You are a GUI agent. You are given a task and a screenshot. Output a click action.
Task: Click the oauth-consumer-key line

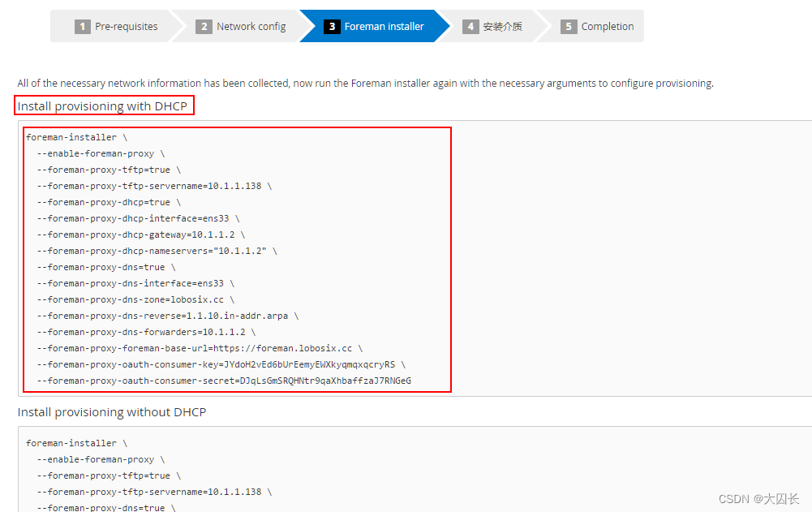[221, 364]
